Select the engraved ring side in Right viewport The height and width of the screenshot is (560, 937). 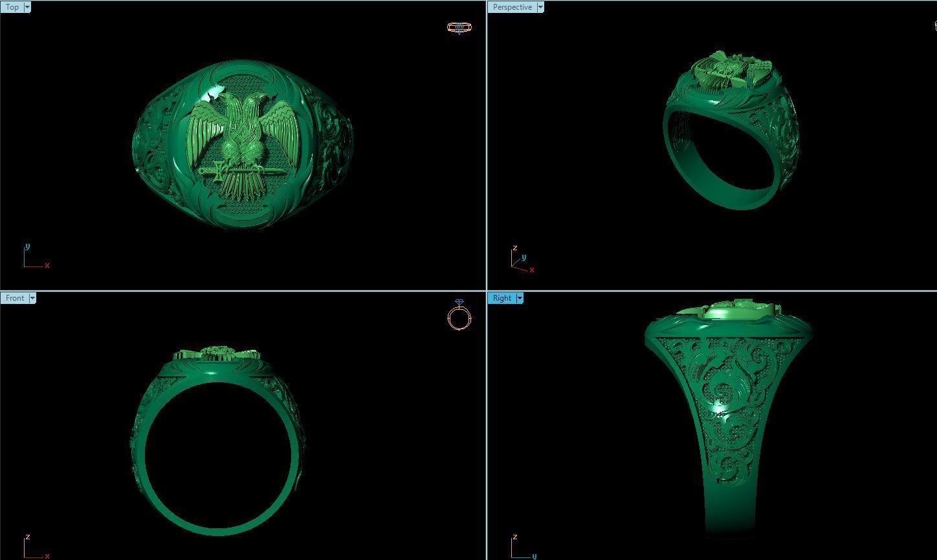(x=729, y=418)
